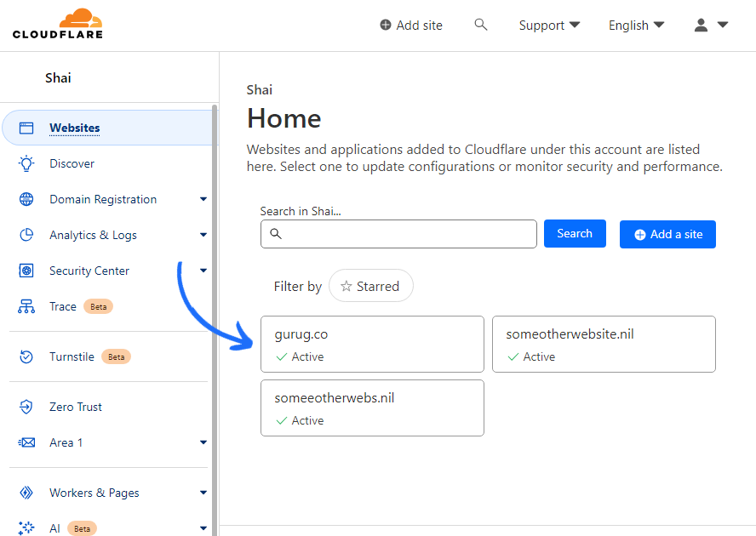Screen dimensions: 756x536
Task: Open the account menu caret
Action: 722,25
